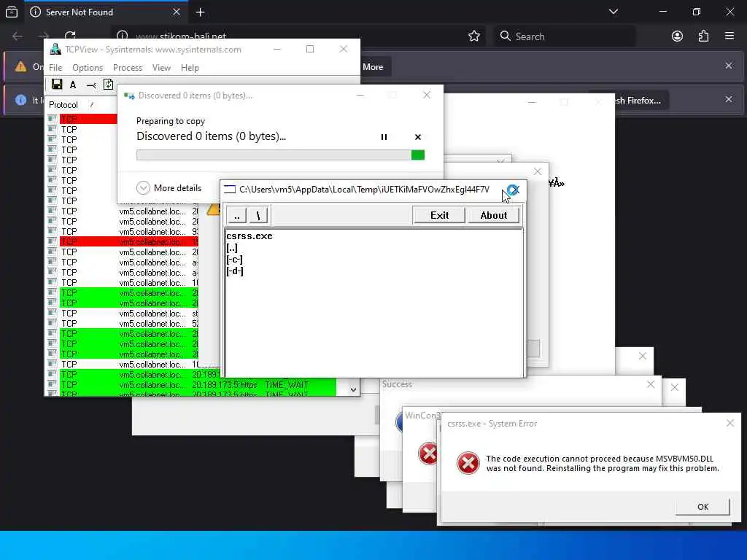Click the site info icon in the address bar
Screen dimensions: 747x560
[123, 36]
